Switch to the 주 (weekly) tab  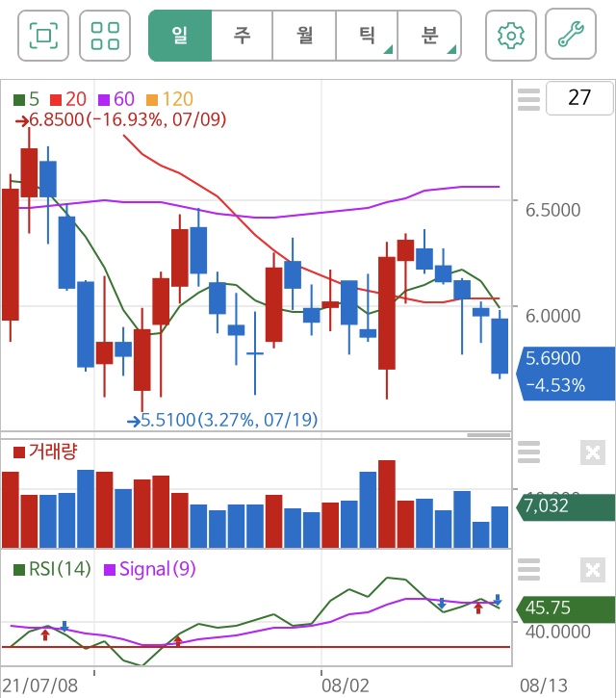pos(243,36)
